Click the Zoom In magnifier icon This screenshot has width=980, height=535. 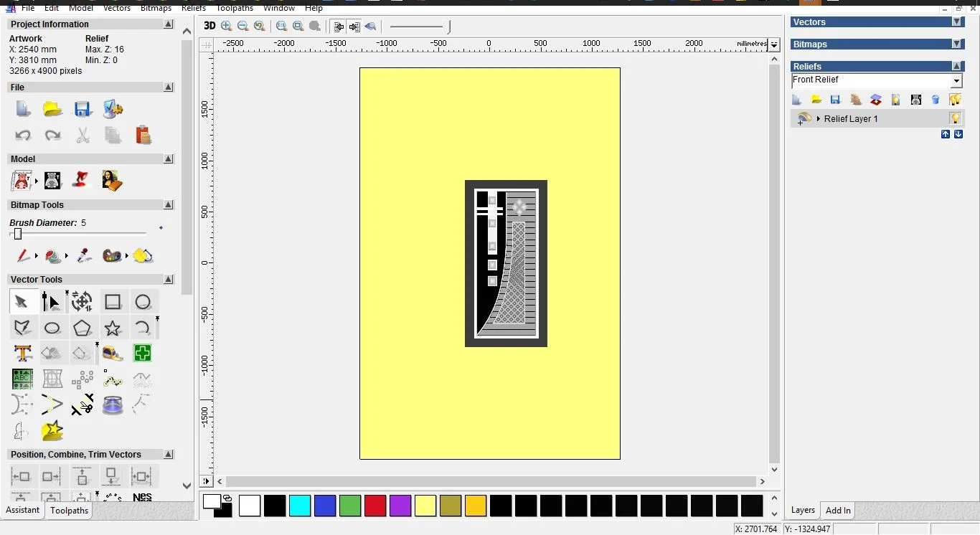tap(227, 26)
